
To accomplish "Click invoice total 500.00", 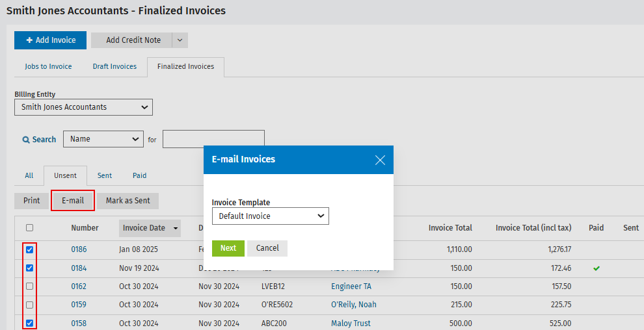I will (461, 323).
